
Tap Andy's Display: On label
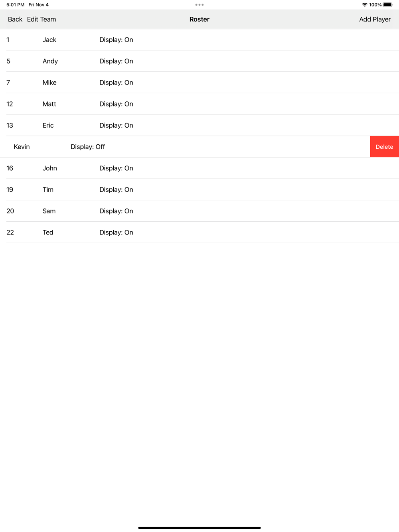(x=116, y=61)
